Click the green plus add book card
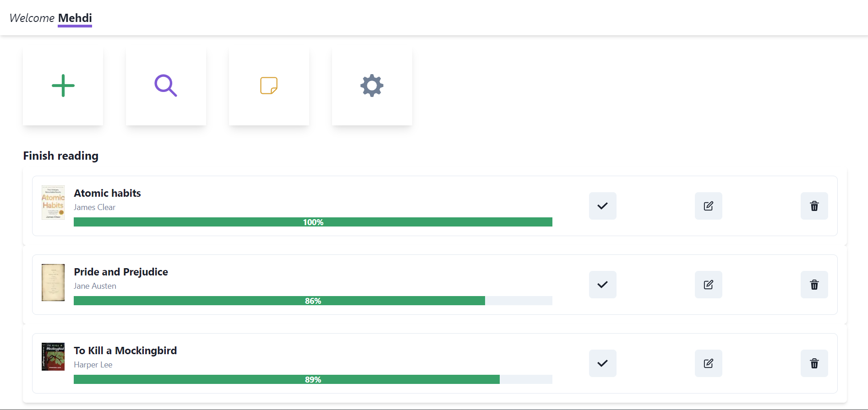 click(x=63, y=86)
